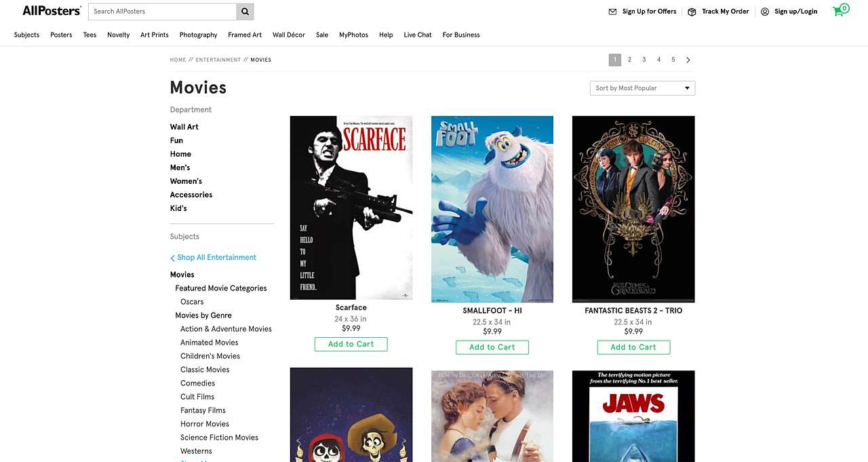Click Live Chat in the navigation bar
868x462 pixels.
click(417, 35)
